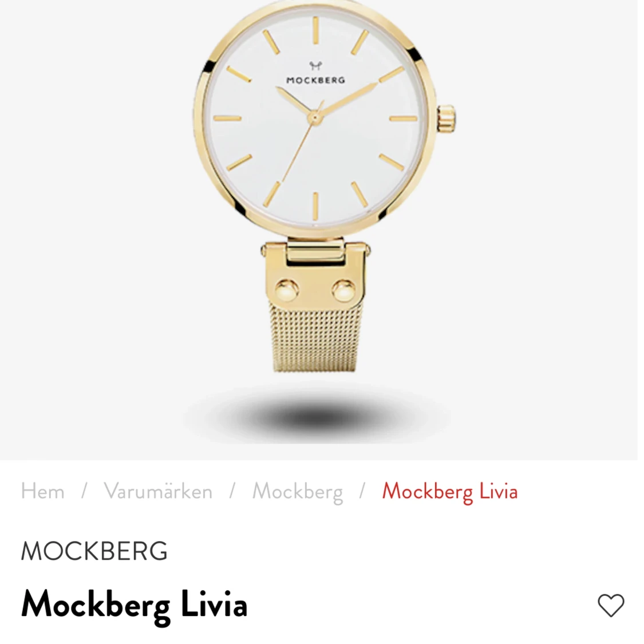Click the twelve o'clock hour marker

coord(315,31)
